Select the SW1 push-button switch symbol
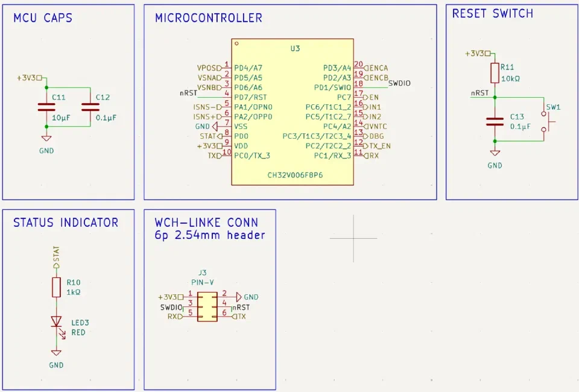This screenshot has height=392, width=579. click(547, 121)
